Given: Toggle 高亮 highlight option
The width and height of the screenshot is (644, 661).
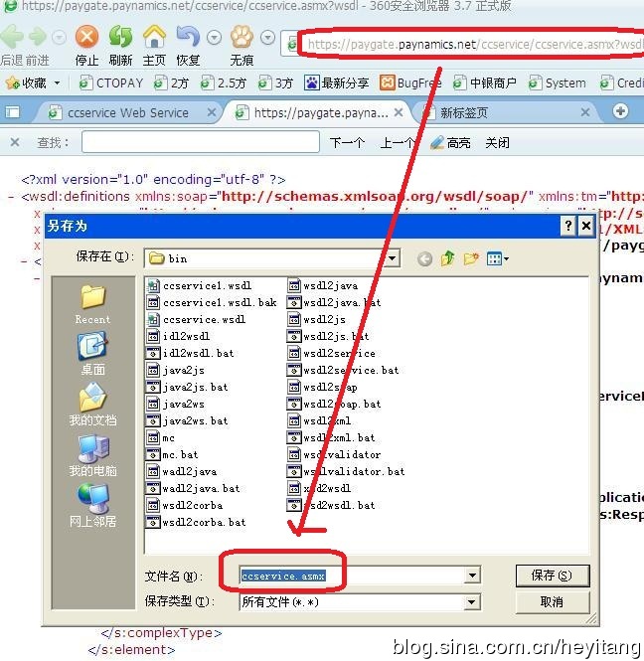Looking at the screenshot, I should point(450,143).
